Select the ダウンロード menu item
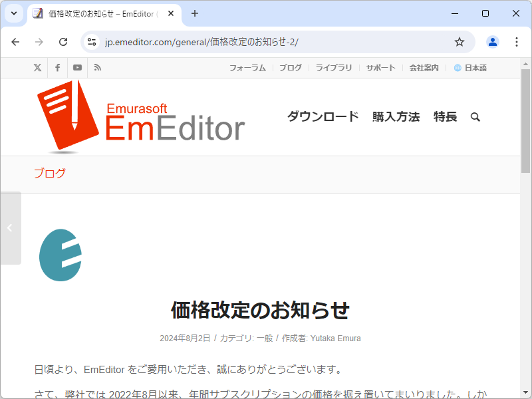532x399 pixels. (322, 116)
